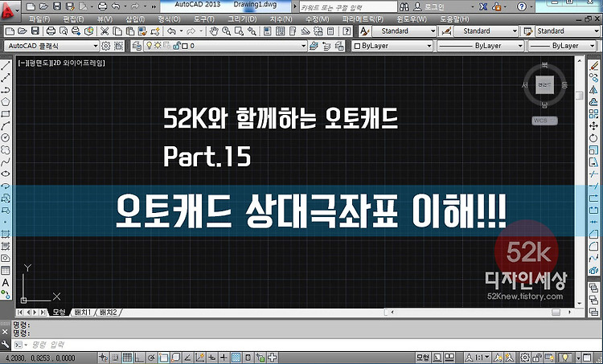Viewport: 603px width, 364px height.
Task: Activate the Pan hand tool
Action: pyautogui.click(x=214, y=31)
